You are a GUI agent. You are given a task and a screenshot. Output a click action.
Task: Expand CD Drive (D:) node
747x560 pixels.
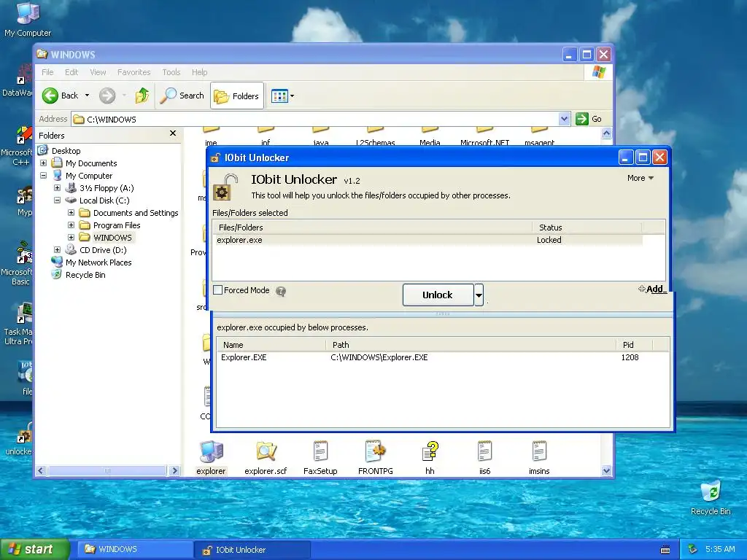(57, 250)
